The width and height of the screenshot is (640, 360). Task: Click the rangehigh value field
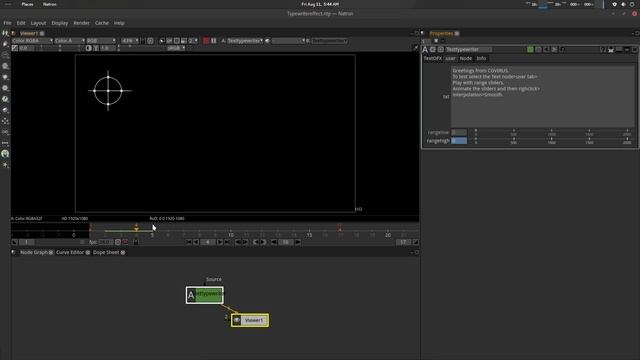(459, 140)
